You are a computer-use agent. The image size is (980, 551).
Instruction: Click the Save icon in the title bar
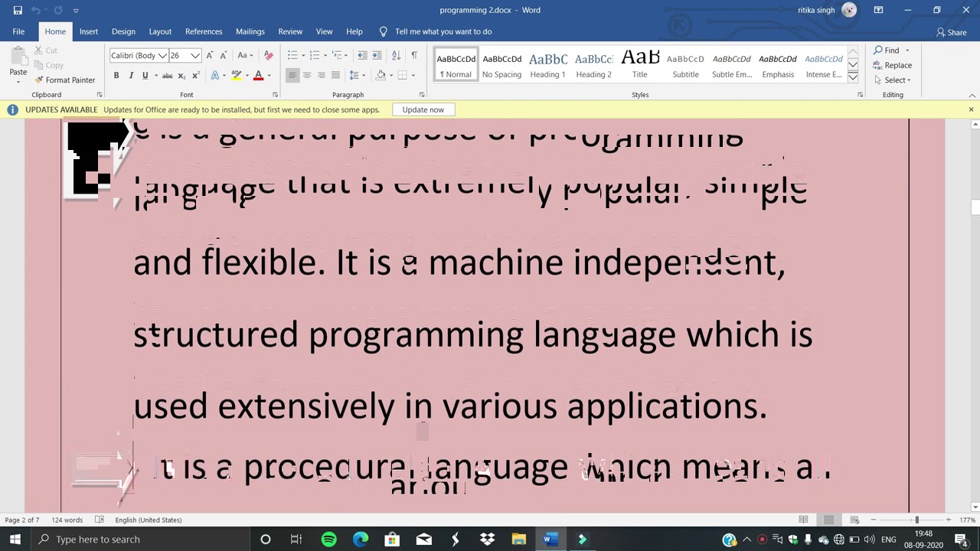[17, 10]
